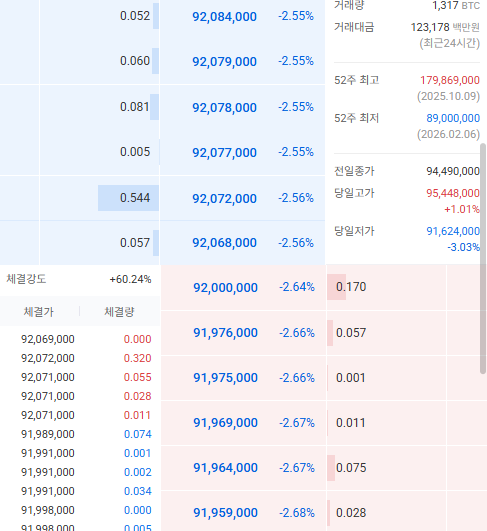Click ask quantity 0.060
Screen dimensions: 487x531
[135, 61]
